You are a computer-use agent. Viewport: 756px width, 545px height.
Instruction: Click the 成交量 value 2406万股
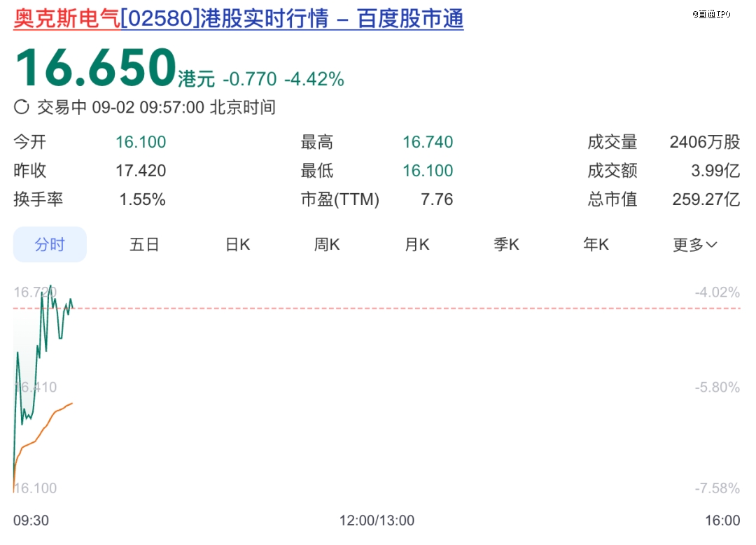click(705, 142)
